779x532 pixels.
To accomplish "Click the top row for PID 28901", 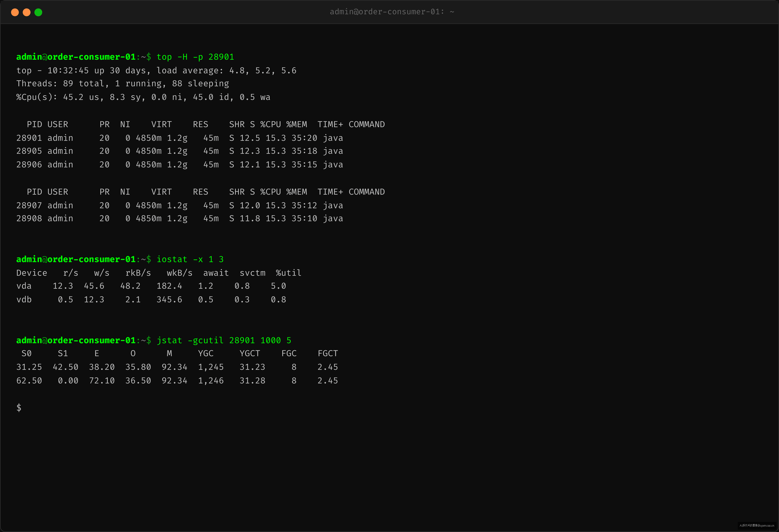I will click(x=180, y=138).
